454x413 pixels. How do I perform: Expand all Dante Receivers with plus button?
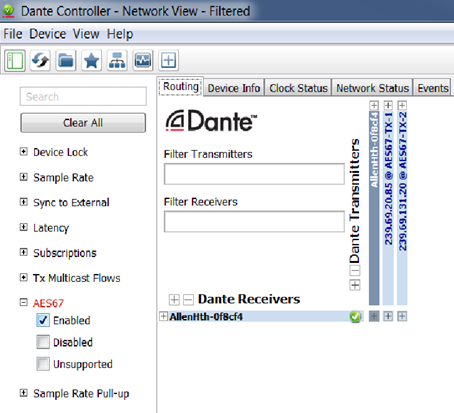[x=174, y=299]
